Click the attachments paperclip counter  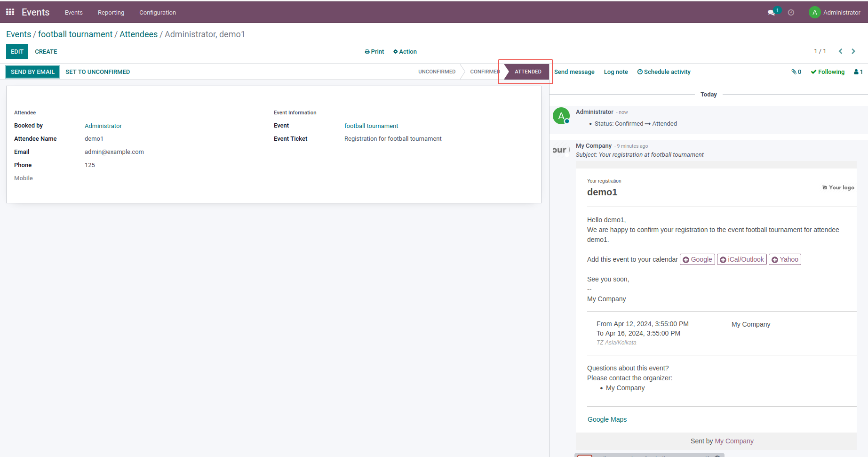click(796, 72)
